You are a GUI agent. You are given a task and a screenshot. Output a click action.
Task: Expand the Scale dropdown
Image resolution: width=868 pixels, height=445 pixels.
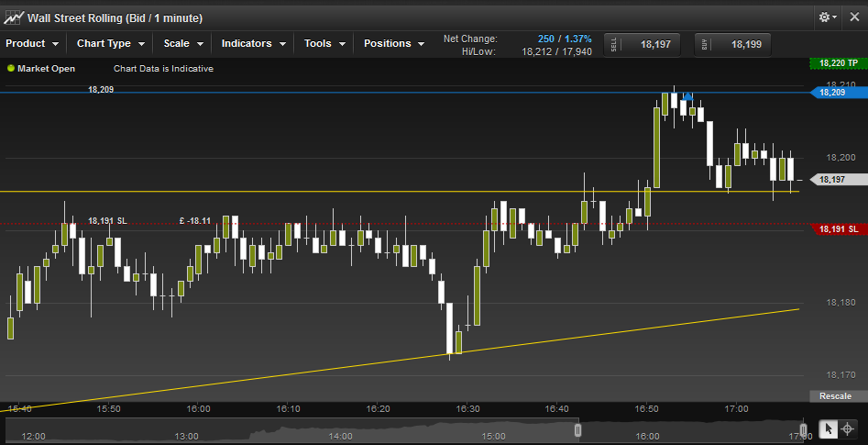[182, 43]
